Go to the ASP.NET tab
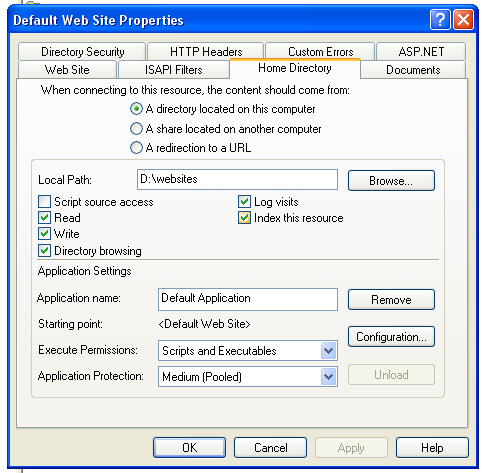 coord(421,52)
